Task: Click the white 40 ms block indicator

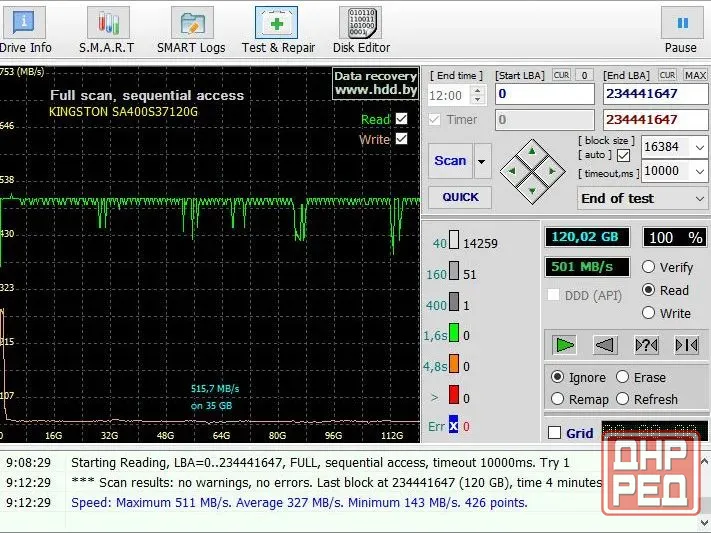Action: pos(454,240)
